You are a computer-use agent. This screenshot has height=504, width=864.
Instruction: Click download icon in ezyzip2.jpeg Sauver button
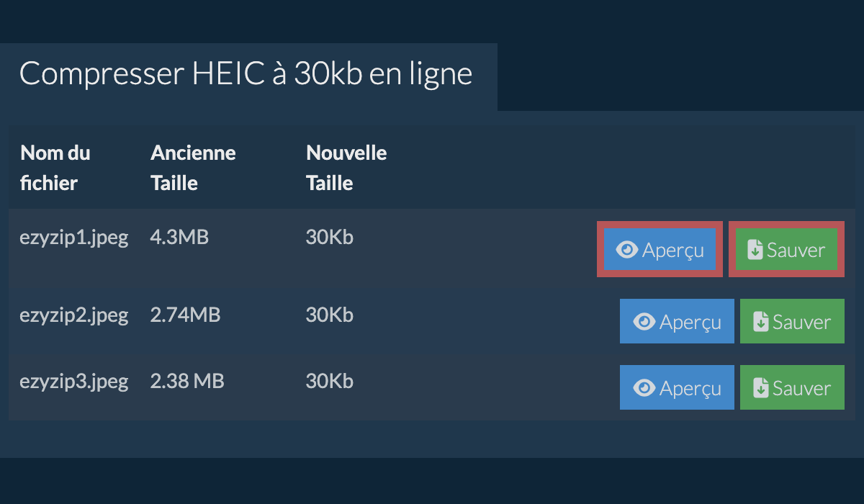pyautogui.click(x=761, y=322)
